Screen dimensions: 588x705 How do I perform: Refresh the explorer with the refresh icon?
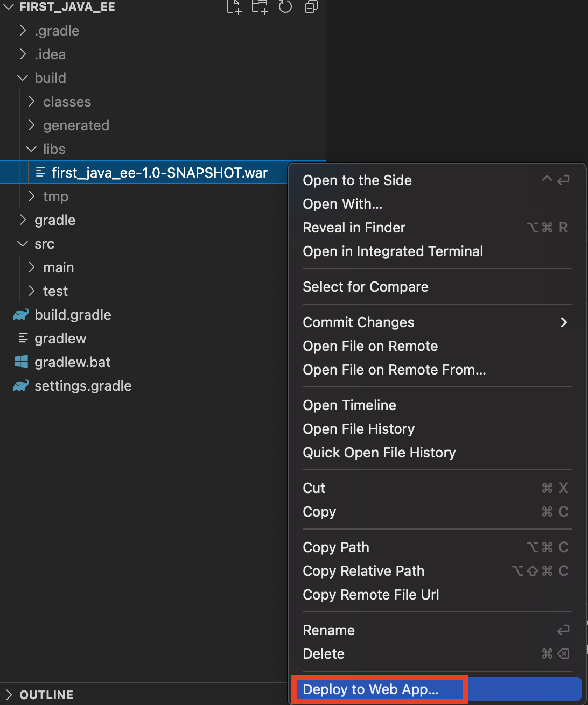(285, 7)
